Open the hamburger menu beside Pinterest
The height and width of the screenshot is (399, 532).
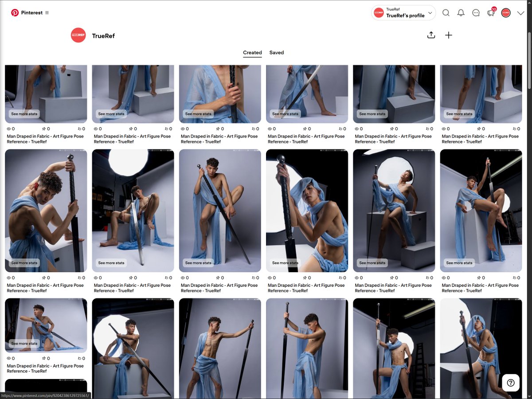click(x=47, y=13)
